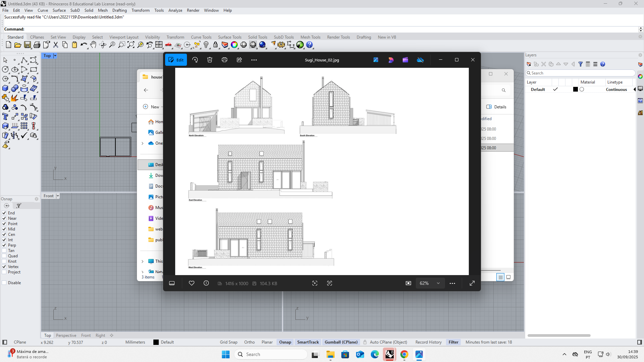644x362 pixels.
Task: Click the rotate icon in the photo viewer
Action: [195, 60]
